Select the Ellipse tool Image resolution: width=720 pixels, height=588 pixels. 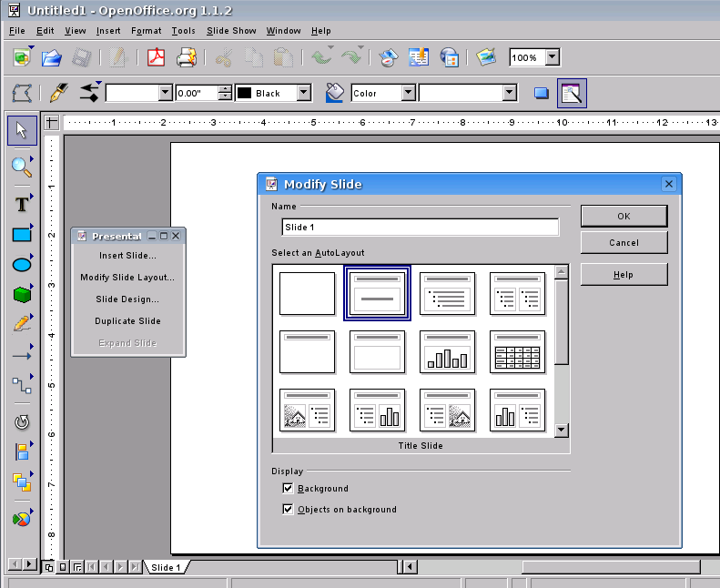22,264
